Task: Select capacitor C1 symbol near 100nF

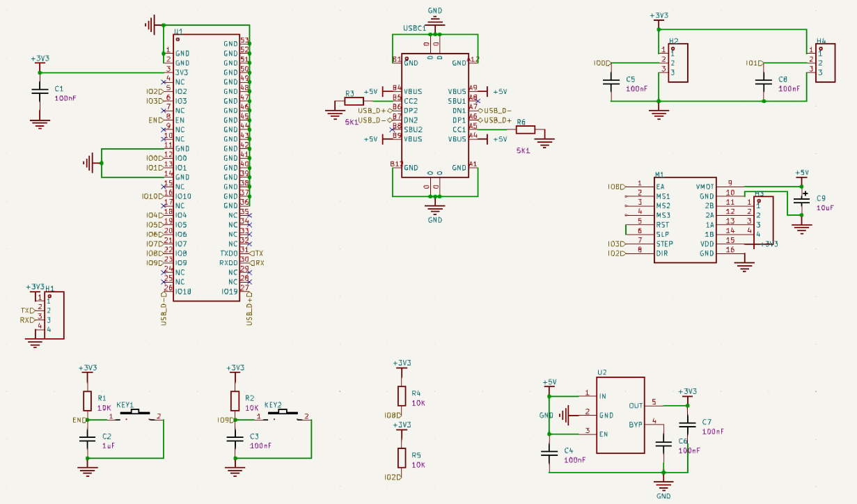Action: [x=40, y=91]
